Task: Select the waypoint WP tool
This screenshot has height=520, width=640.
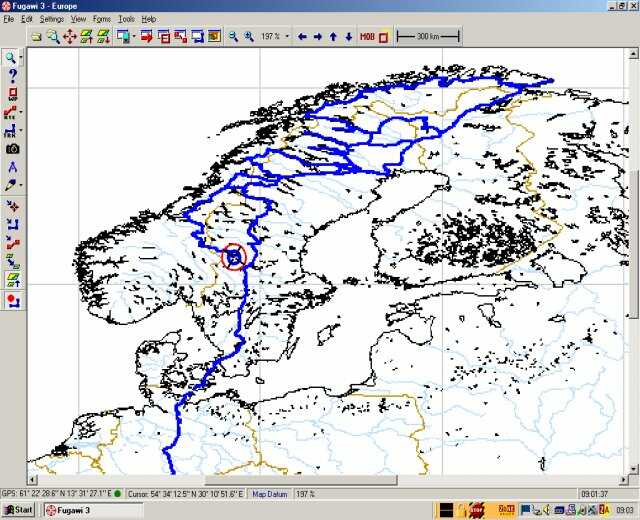Action: (x=12, y=94)
